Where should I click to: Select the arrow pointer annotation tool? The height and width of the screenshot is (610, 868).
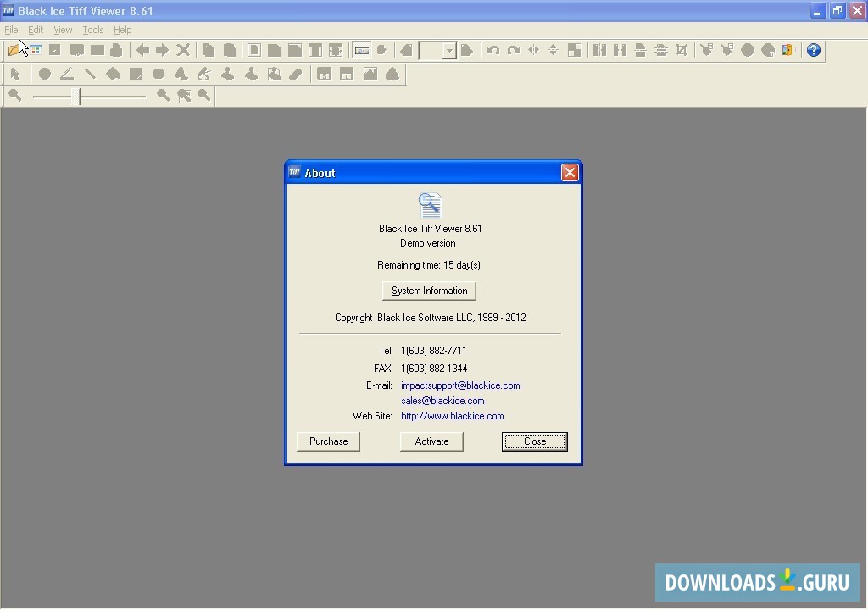point(15,75)
